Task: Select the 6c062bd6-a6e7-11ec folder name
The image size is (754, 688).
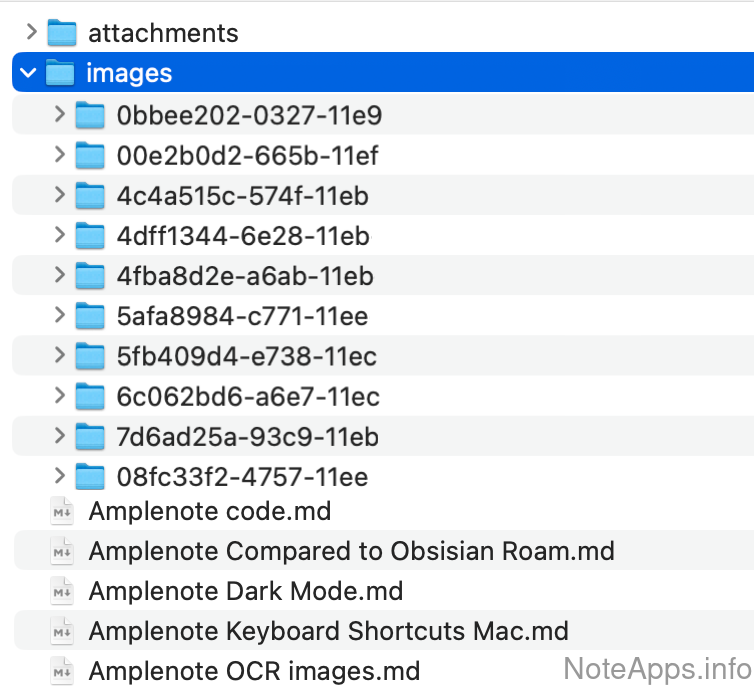Action: [248, 396]
